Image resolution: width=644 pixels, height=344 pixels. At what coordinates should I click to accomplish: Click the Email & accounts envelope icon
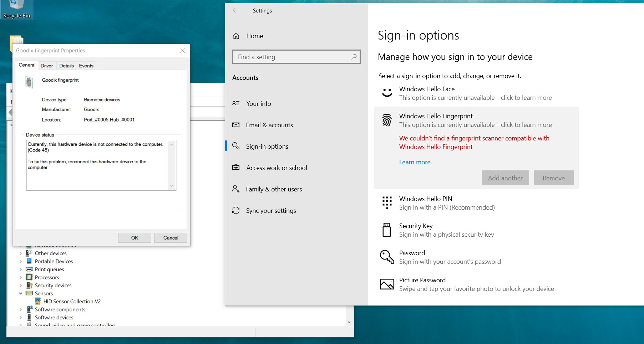236,125
